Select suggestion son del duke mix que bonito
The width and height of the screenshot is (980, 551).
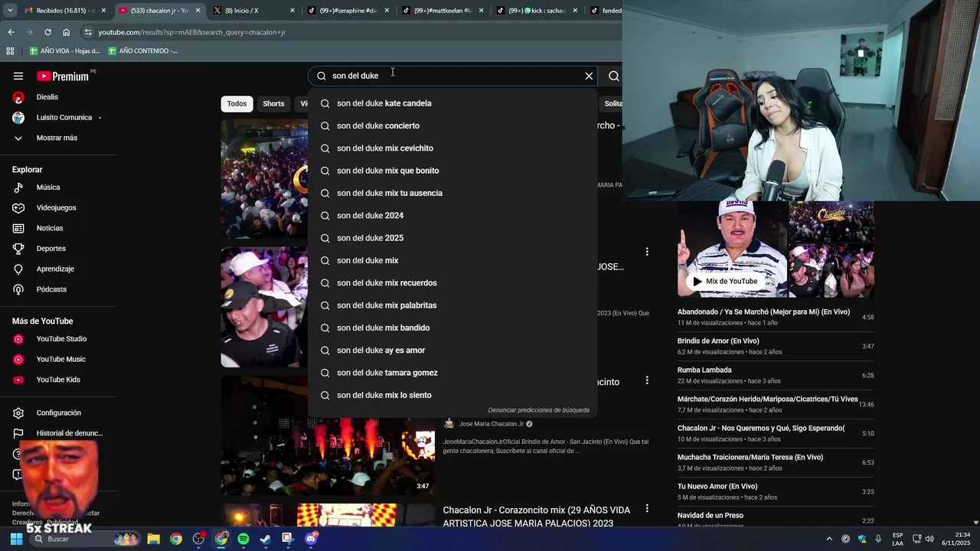click(452, 171)
